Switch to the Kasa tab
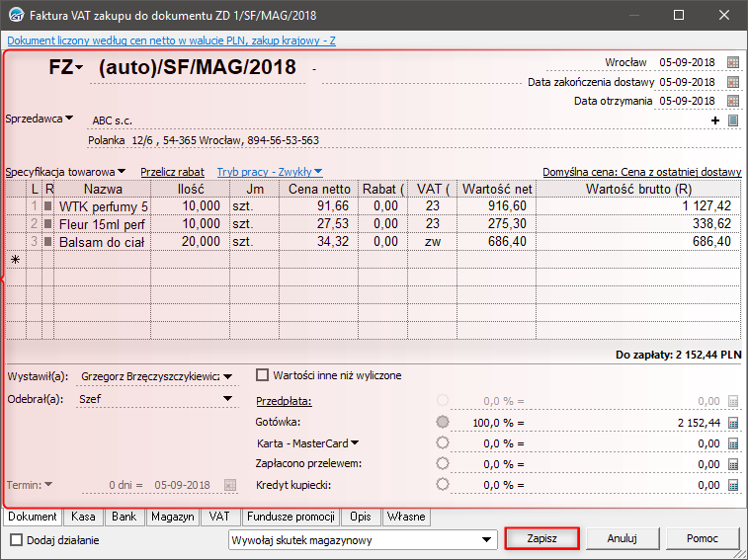This screenshot has width=748, height=560. pos(83,517)
